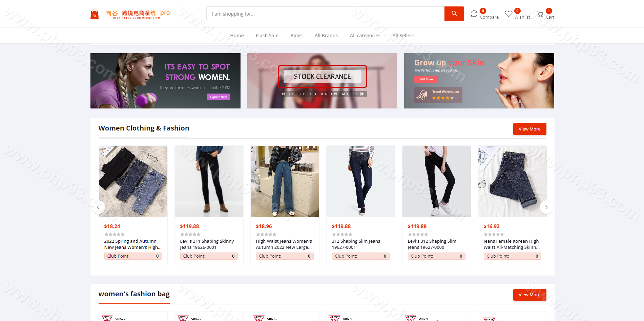Screen dimensions: 644x321
Task: Open the Flash Sale menu item
Action: [x=267, y=36]
